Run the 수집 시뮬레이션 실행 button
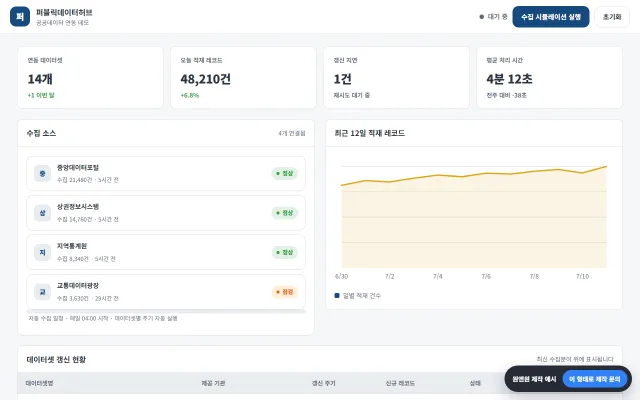This screenshot has width=640, height=400. pos(551,17)
